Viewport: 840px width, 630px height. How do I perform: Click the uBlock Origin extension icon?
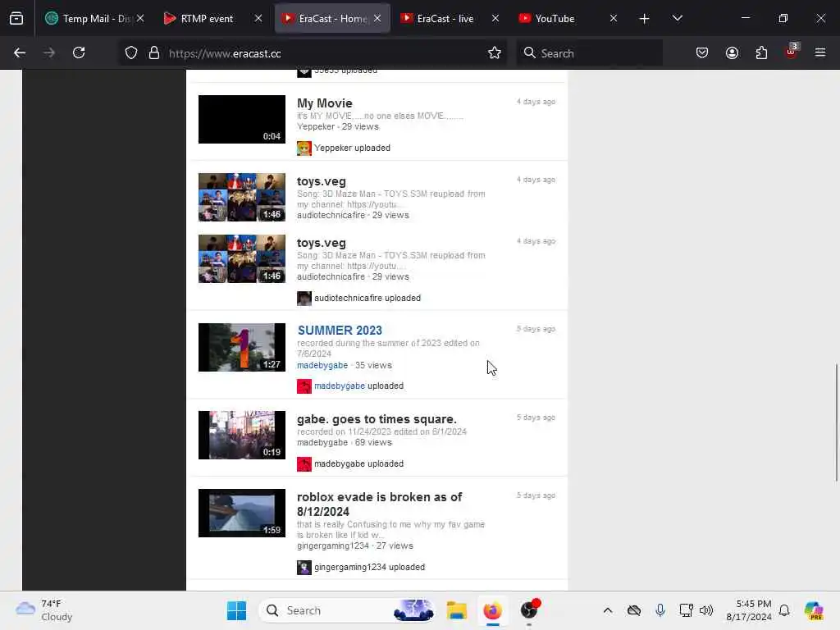tap(792, 52)
